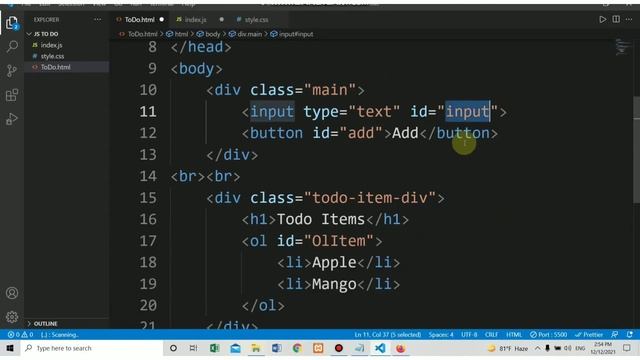Viewport: 640px width, 360px height.
Task: Open Word from the taskbar
Action: tap(277, 348)
